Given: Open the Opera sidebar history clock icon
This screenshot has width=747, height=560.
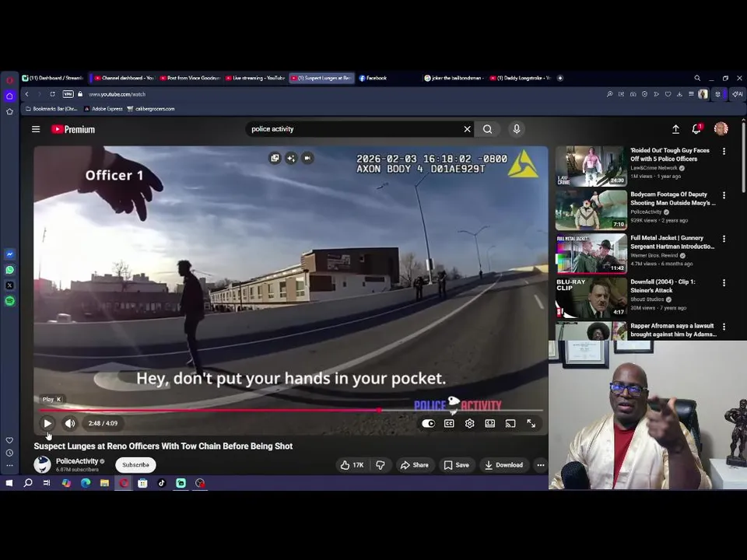Looking at the screenshot, I should tap(9, 453).
